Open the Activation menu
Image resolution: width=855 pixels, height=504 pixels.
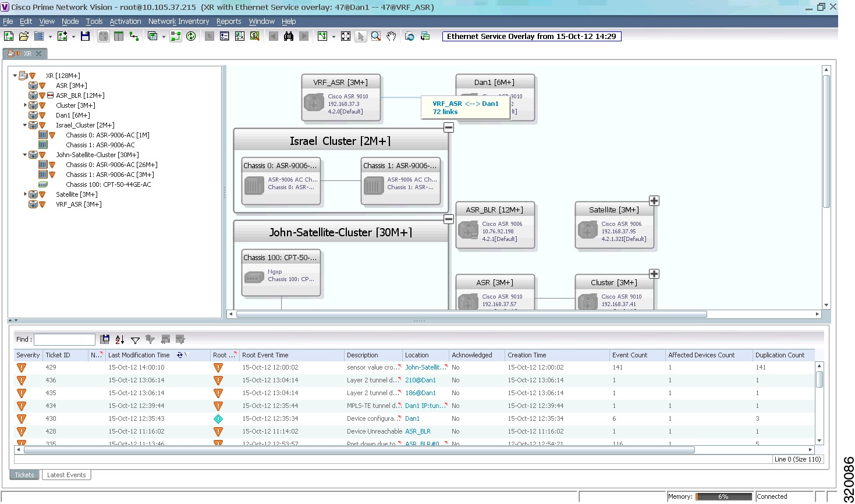click(x=125, y=22)
